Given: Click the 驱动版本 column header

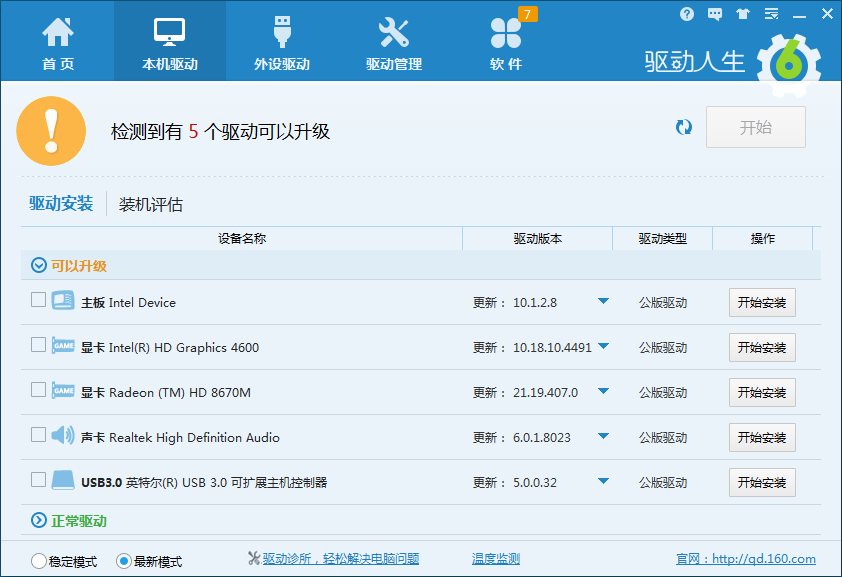Looking at the screenshot, I should click(x=538, y=238).
